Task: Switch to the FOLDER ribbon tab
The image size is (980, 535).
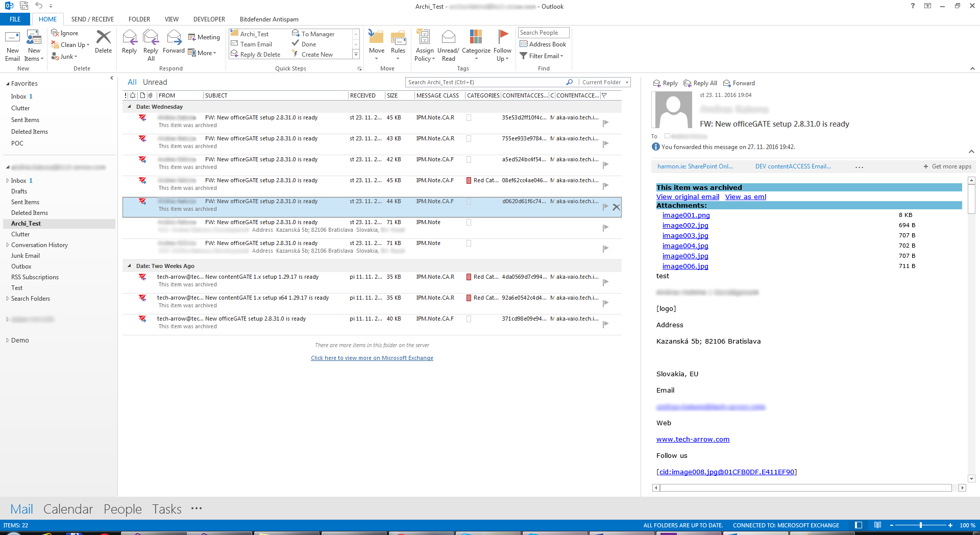Action: point(139,19)
